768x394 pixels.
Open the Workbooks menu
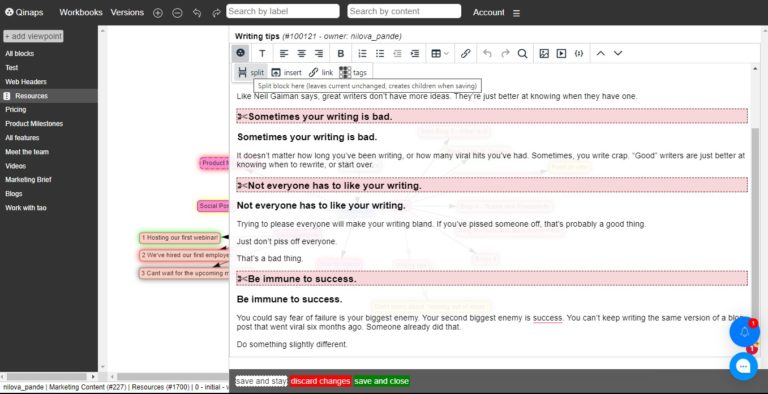click(81, 12)
